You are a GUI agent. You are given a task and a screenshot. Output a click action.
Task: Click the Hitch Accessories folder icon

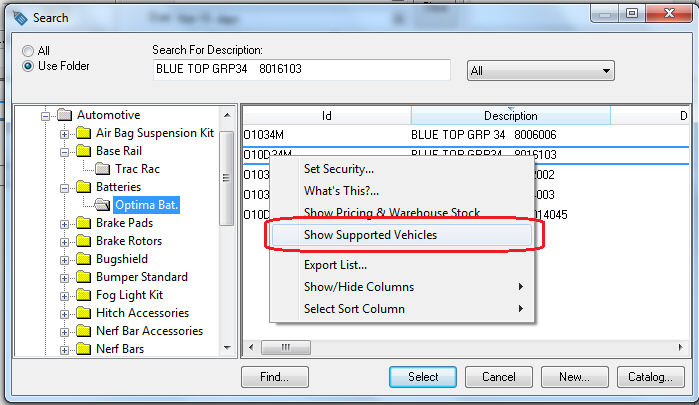(83, 313)
